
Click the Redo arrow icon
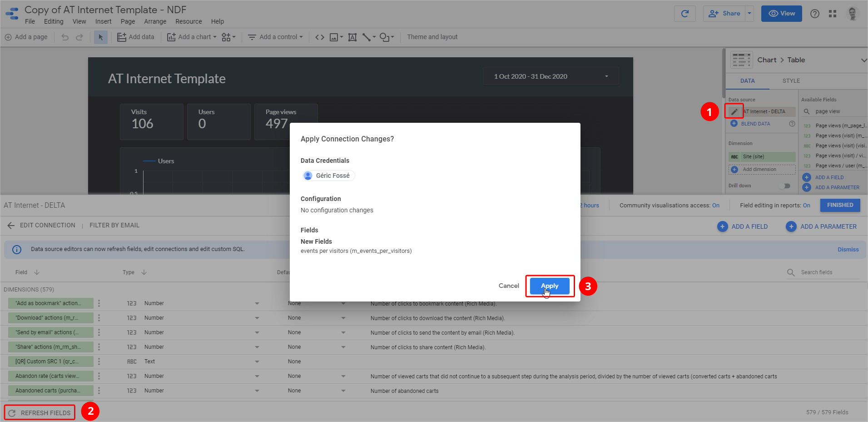pos(79,37)
